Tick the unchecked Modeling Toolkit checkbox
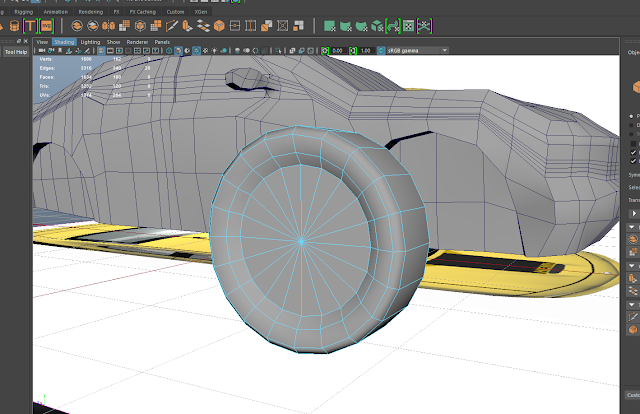Image resolution: width=640 pixels, height=414 pixels. click(x=633, y=144)
